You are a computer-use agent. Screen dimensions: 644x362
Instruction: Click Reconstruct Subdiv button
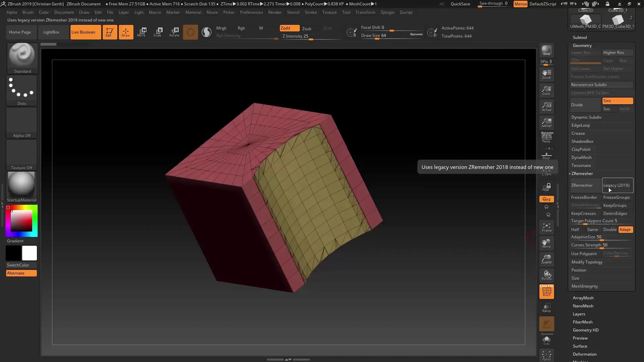point(601,85)
